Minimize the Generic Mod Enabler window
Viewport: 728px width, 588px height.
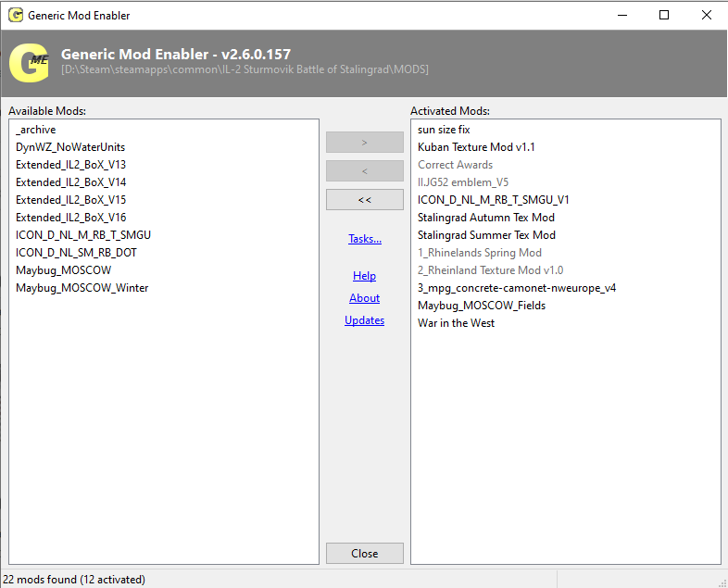(622, 15)
